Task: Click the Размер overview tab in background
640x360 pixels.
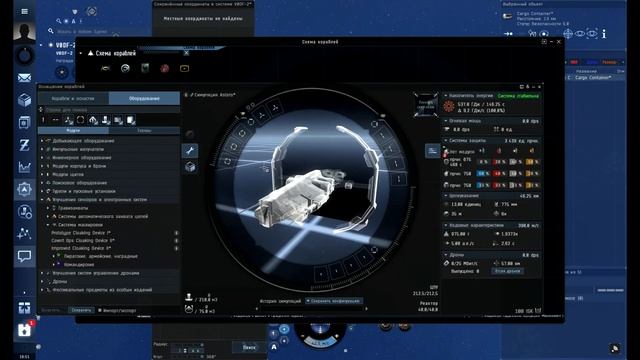Action: pos(609,62)
